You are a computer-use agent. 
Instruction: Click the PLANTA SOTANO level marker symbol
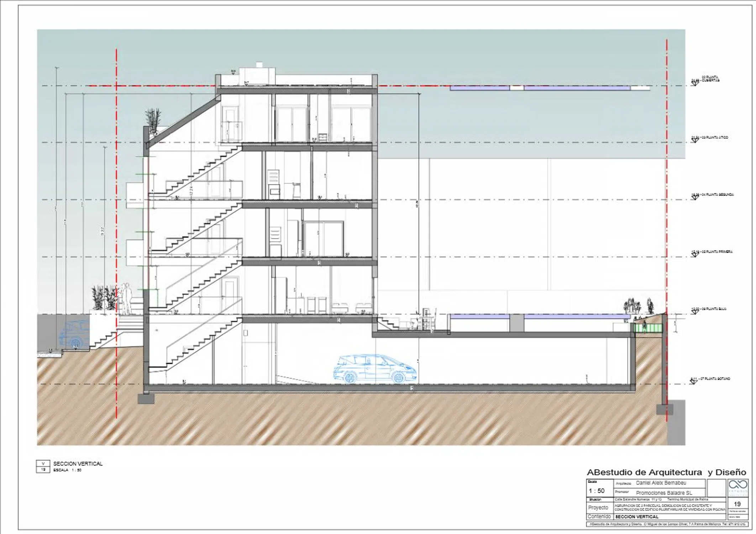[x=693, y=382]
